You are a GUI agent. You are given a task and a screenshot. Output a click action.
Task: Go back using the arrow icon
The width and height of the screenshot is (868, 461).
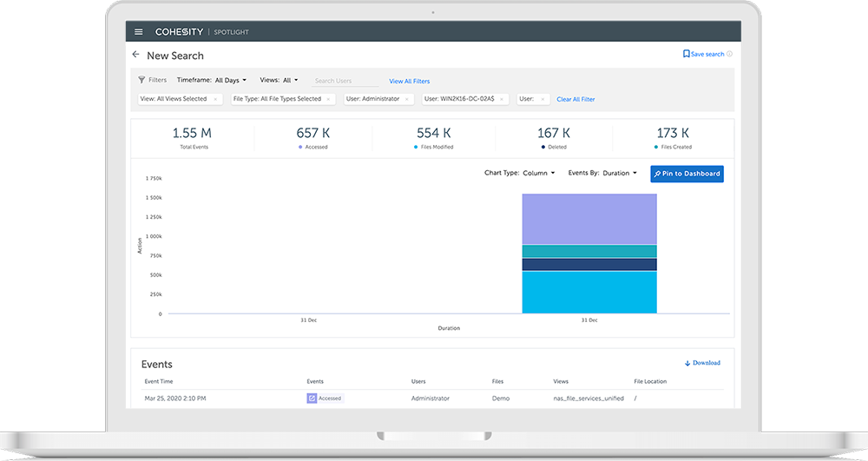click(135, 54)
